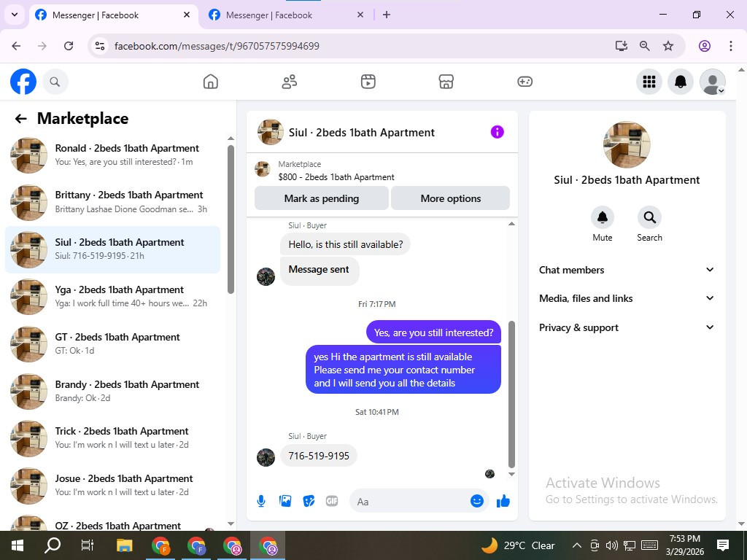Click message thread scrollbar thumb
747x560 pixels.
pos(511,394)
